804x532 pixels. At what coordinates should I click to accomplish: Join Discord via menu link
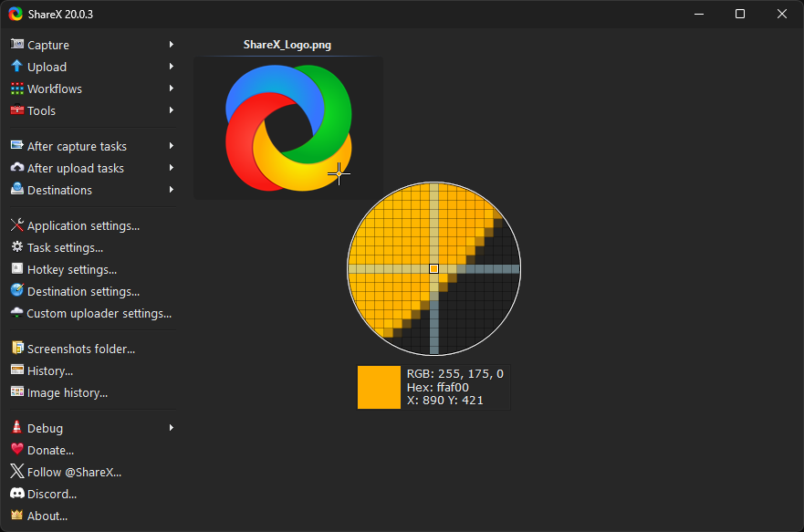pos(92,494)
